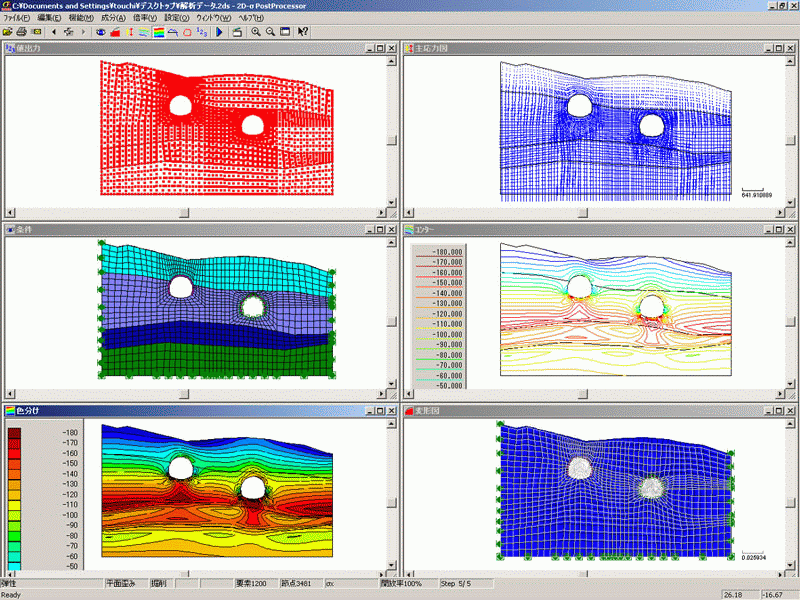Screen dimensions: 800x600
Task: Click the context help pointer icon
Action: (303, 32)
